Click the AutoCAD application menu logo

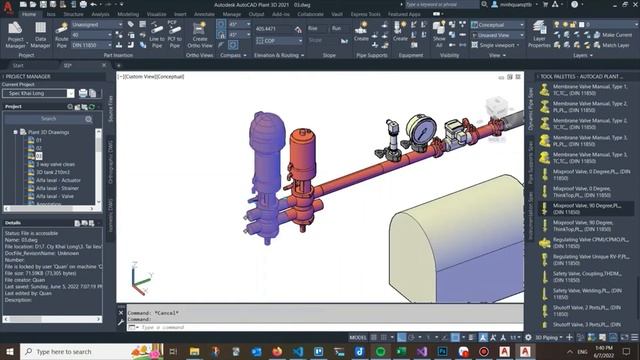7,7
